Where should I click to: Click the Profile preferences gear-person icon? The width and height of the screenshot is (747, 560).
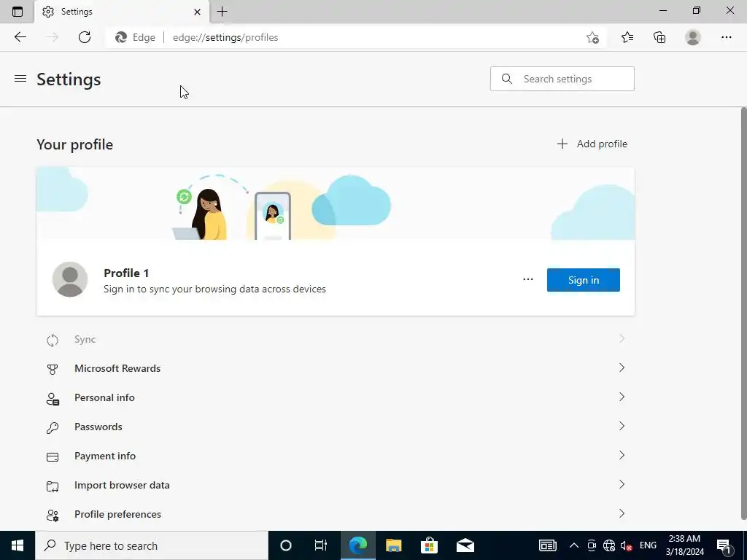tap(53, 516)
